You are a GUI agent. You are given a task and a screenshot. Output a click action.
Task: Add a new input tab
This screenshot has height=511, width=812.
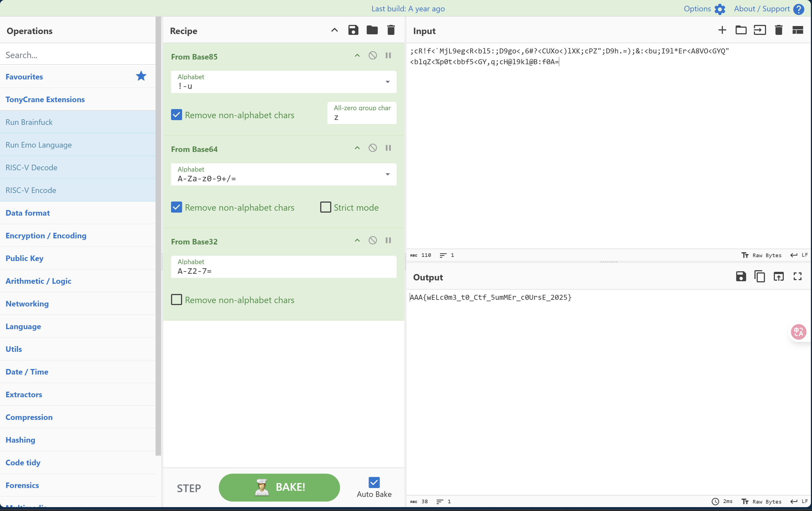coord(722,30)
